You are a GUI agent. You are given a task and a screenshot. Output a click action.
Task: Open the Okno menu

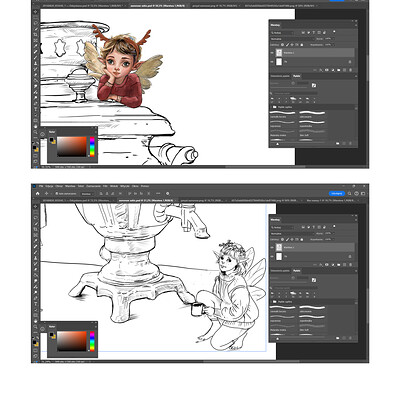coord(135,186)
